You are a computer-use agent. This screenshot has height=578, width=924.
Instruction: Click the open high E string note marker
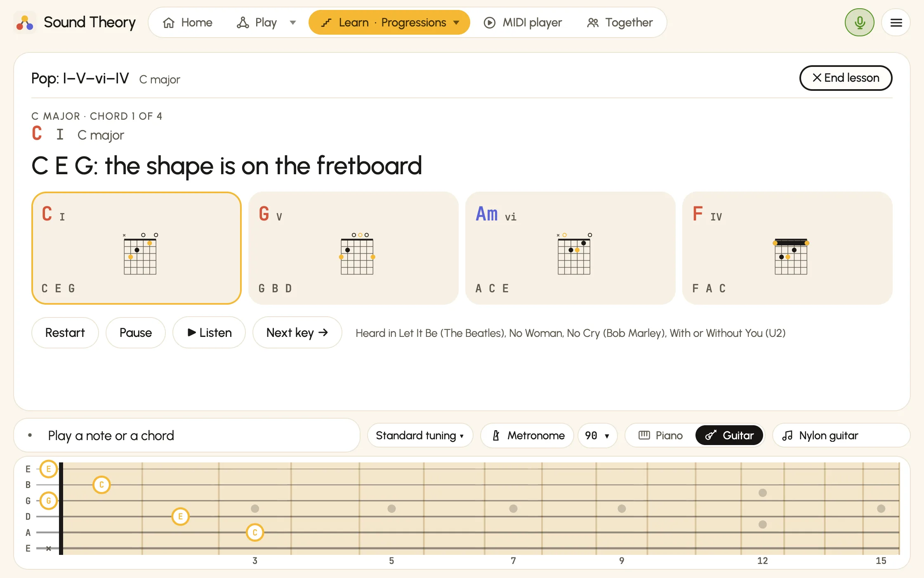pos(49,469)
